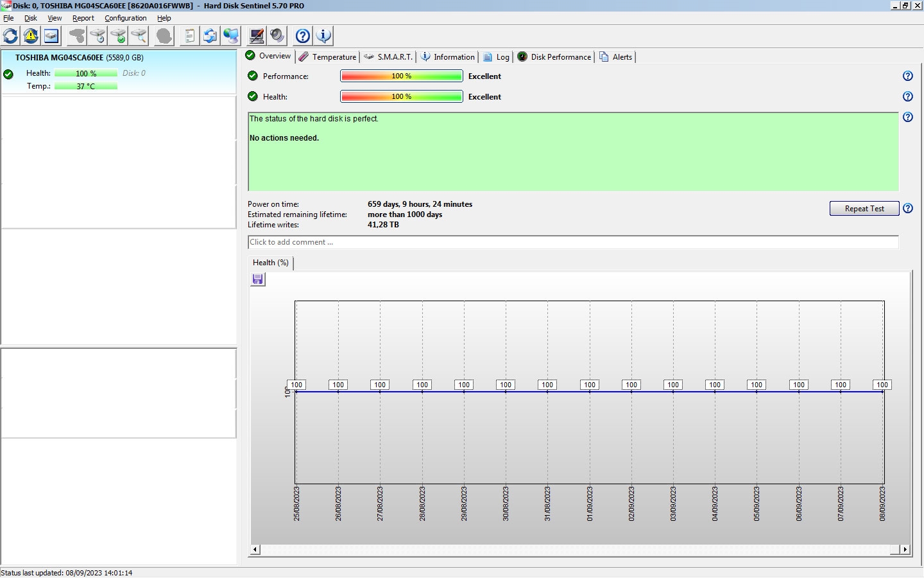
Task: Open the Configuration menu
Action: point(125,18)
